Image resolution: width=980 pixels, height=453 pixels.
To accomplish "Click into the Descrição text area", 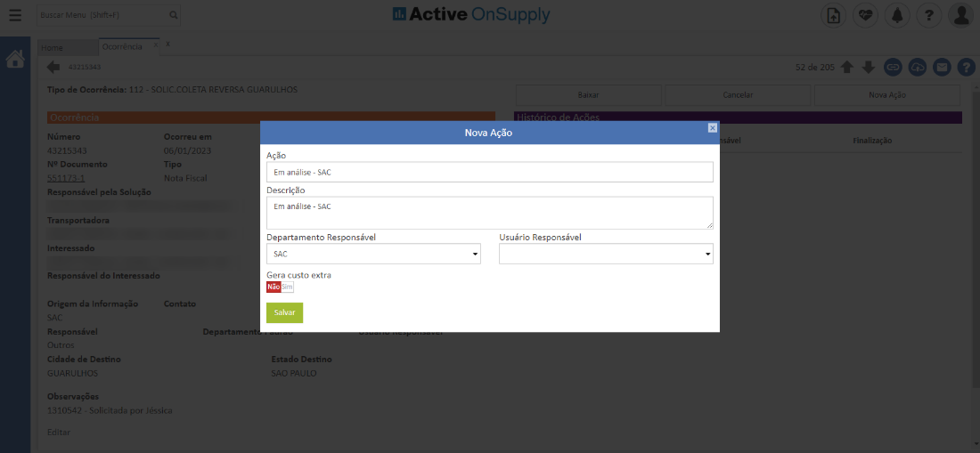I will pos(489,213).
